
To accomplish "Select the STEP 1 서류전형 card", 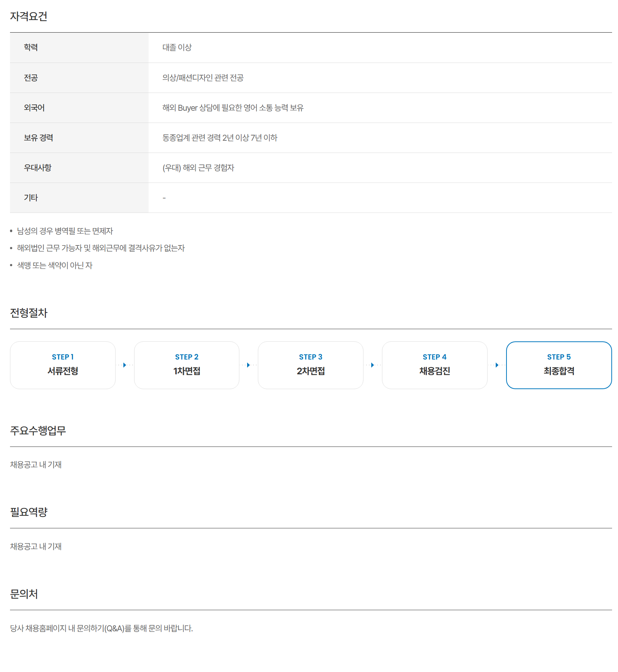I will (x=63, y=365).
